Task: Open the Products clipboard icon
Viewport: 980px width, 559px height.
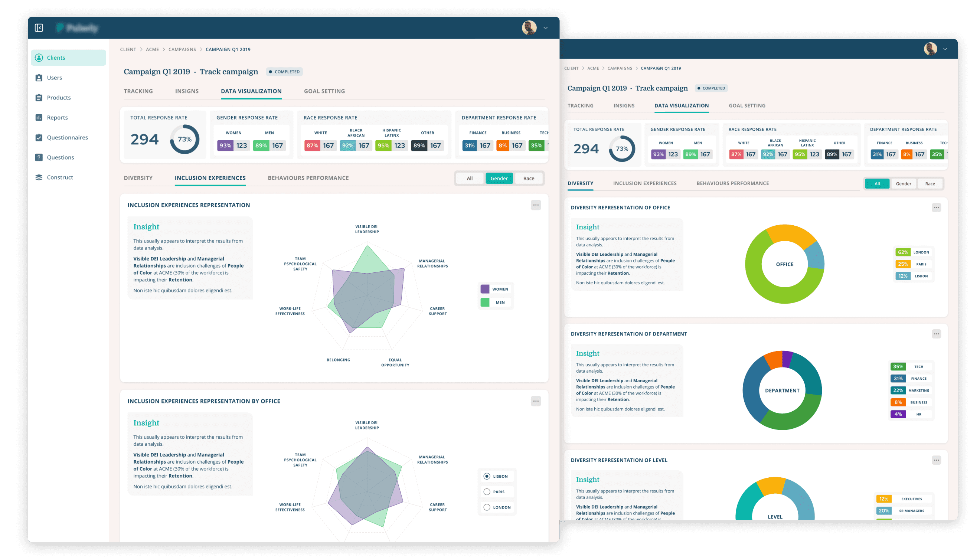Action: click(39, 98)
